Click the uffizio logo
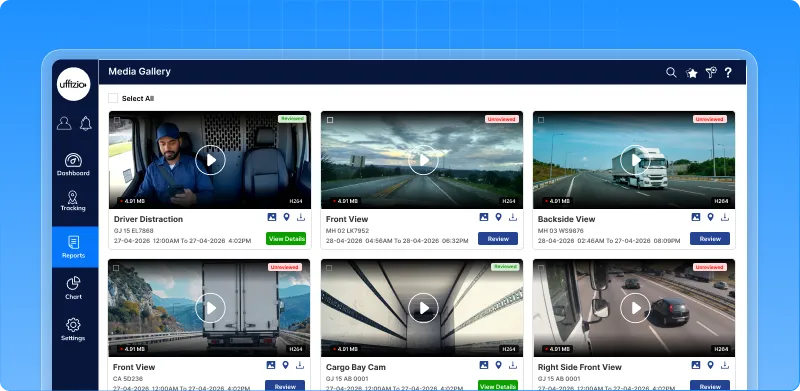800x391 pixels. point(73,84)
